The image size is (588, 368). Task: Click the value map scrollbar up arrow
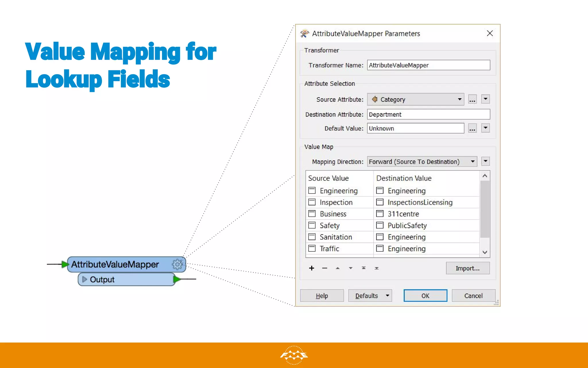coord(485,176)
